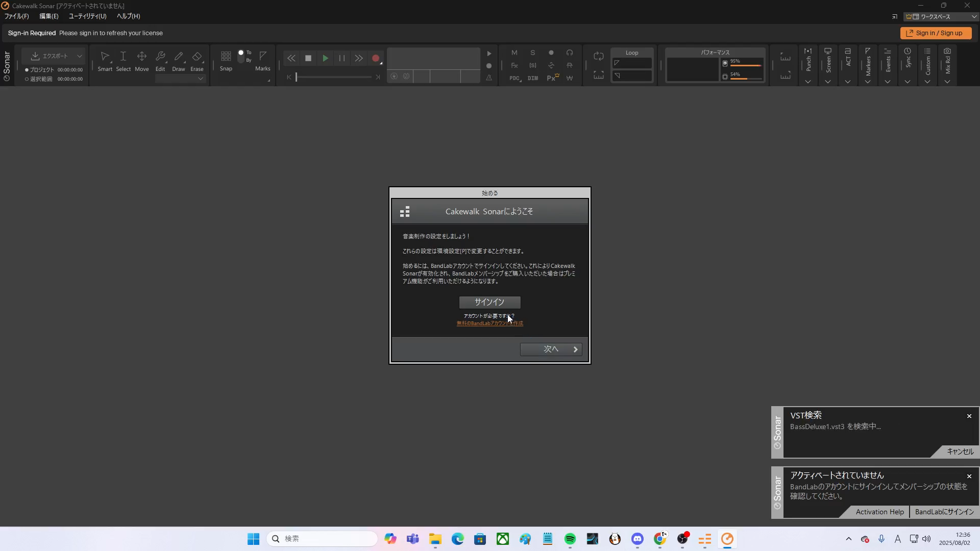Screen dimensions: 980x551
Task: Toggle the Snap To/By switch
Action: [241, 56]
